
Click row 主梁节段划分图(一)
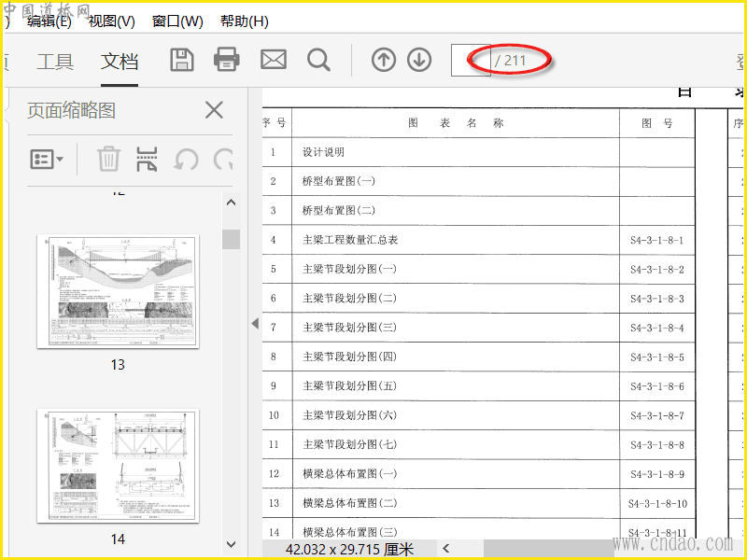click(479, 269)
